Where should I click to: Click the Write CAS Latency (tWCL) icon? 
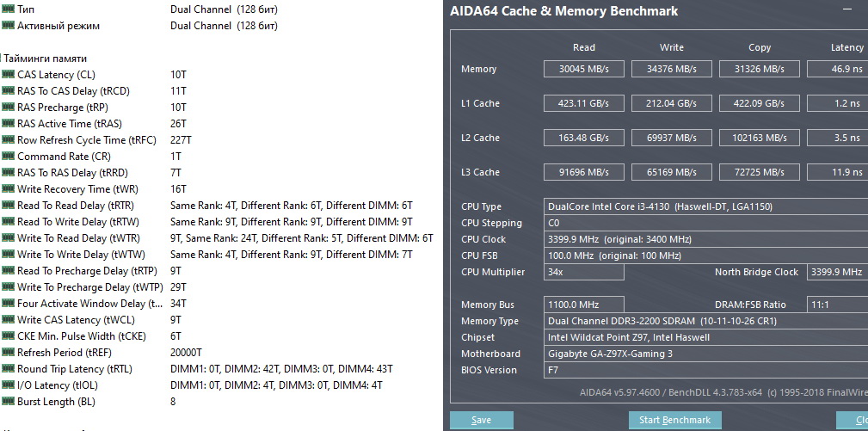click(x=9, y=320)
